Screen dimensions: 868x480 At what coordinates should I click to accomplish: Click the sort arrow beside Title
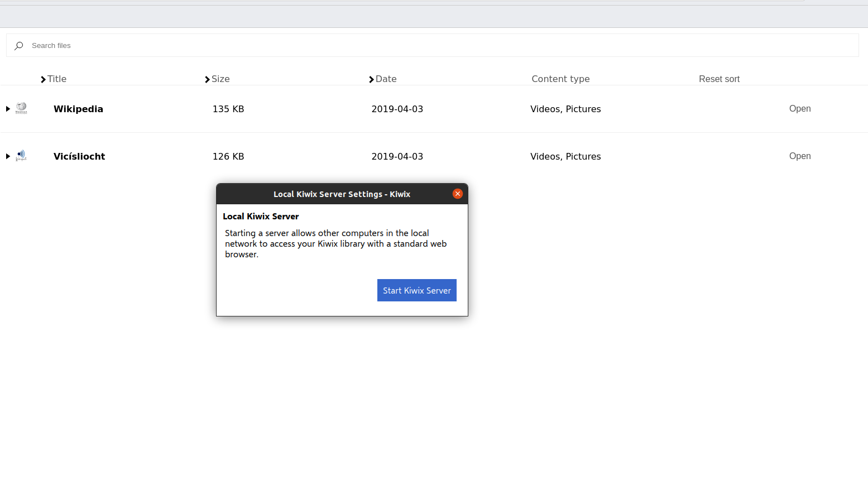tap(42, 79)
